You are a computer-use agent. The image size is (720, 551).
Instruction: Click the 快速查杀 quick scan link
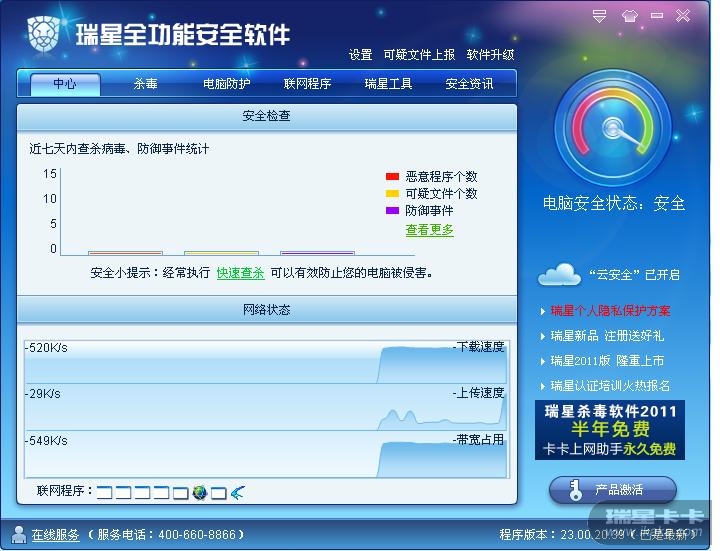[x=240, y=273]
